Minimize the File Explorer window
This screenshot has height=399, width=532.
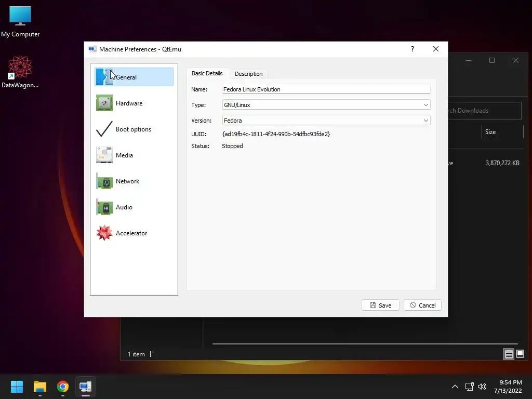(x=469, y=60)
